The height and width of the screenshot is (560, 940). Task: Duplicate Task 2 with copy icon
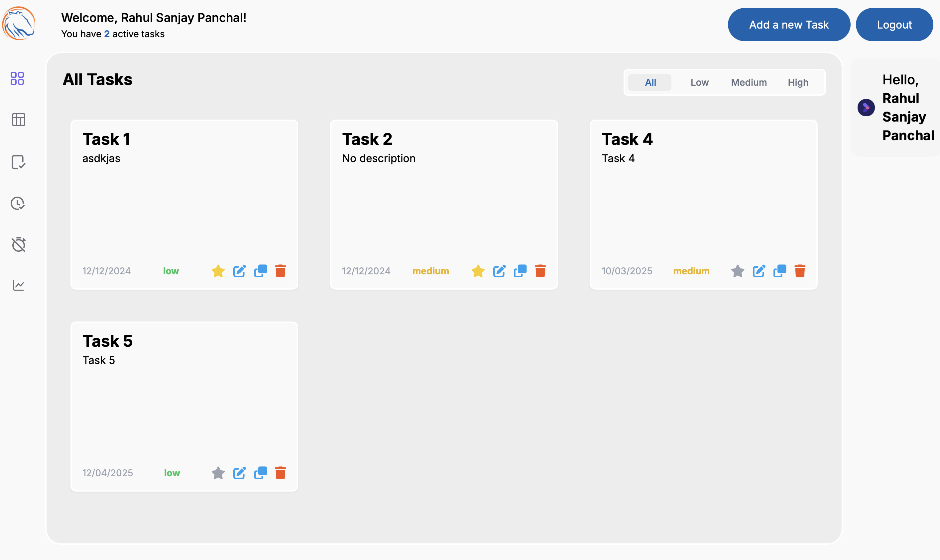point(520,271)
